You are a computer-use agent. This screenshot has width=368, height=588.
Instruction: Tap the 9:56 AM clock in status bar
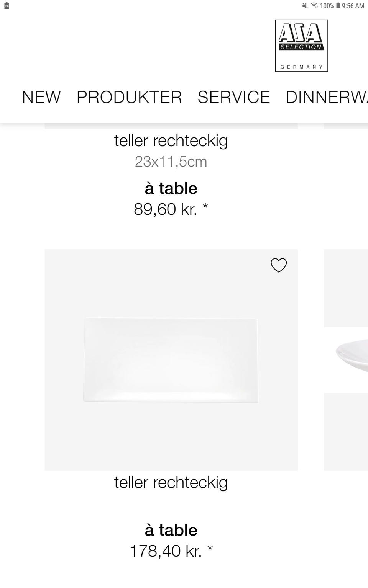pyautogui.click(x=353, y=6)
